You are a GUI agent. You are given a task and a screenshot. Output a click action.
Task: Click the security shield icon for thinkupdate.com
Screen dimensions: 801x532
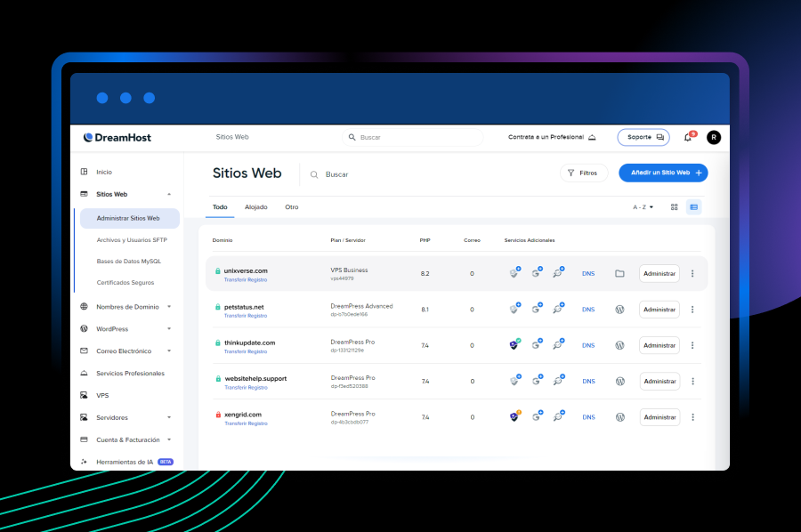pos(514,345)
